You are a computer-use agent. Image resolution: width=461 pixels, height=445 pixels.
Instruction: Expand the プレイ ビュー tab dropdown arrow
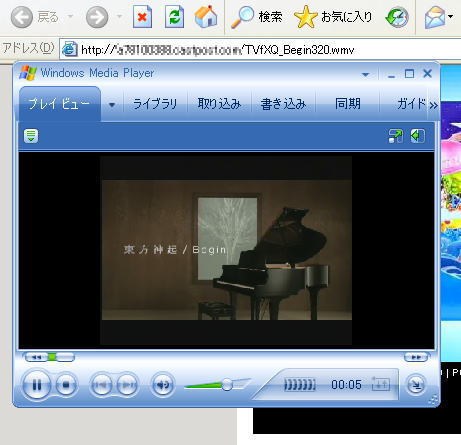point(112,105)
